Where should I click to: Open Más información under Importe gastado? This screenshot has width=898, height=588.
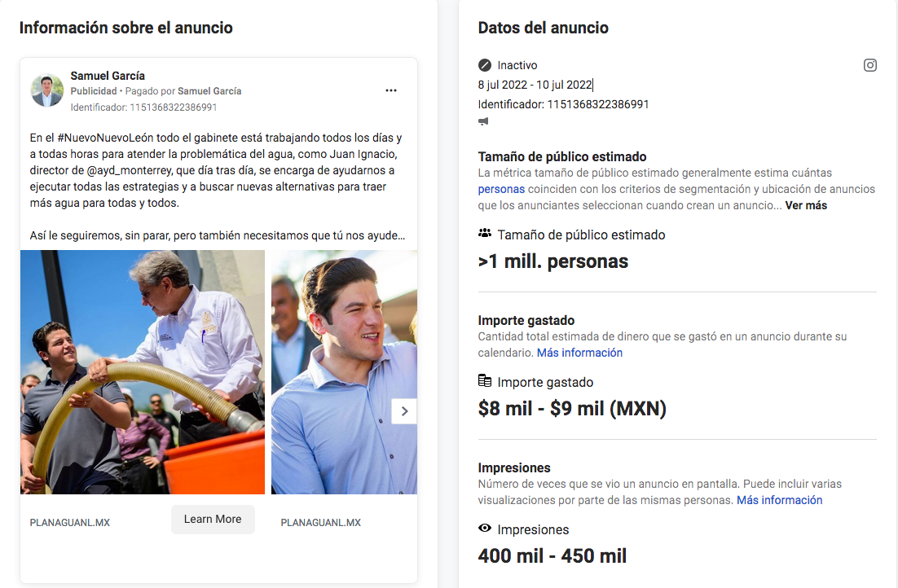[x=579, y=353]
